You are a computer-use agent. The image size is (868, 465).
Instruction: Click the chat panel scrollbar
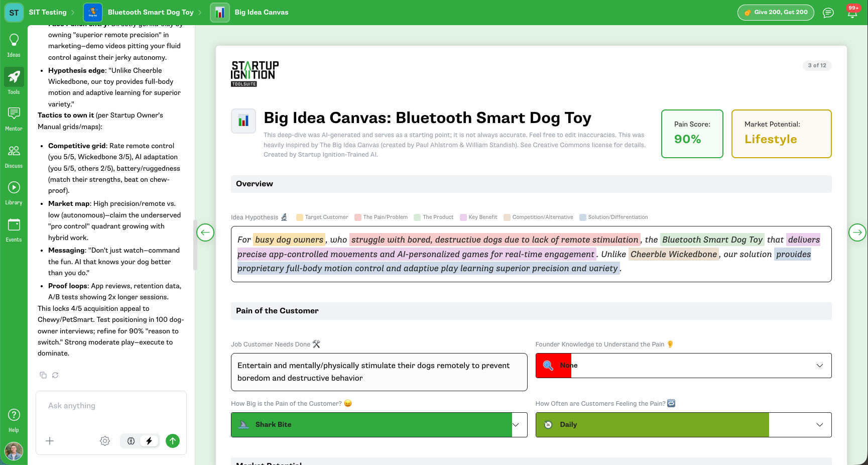(195, 246)
